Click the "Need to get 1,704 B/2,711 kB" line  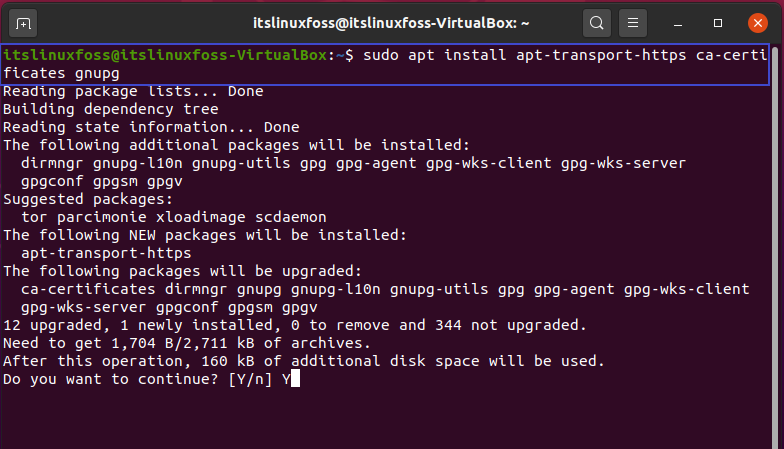coord(187,344)
